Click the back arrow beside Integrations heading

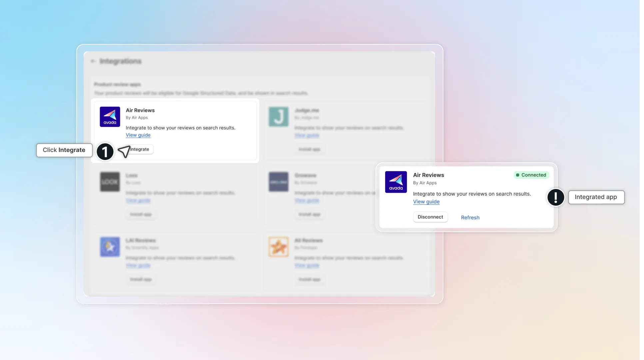click(93, 61)
